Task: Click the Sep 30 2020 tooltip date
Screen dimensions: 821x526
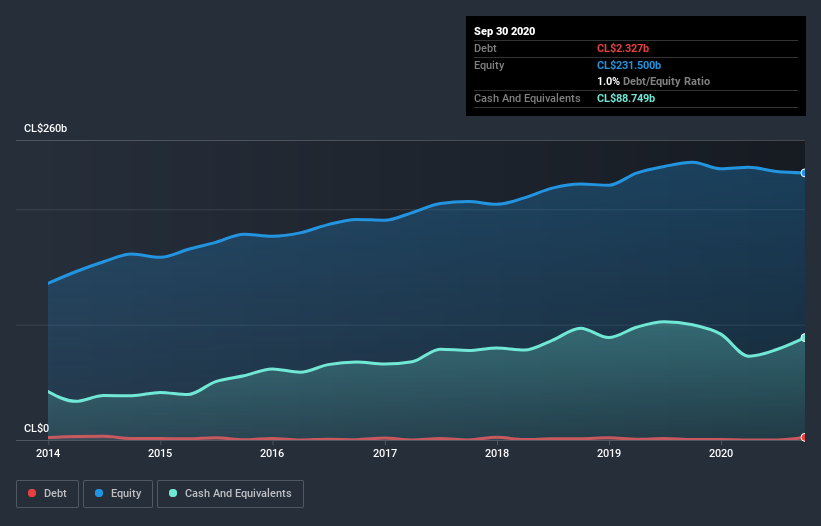Action: click(x=505, y=31)
